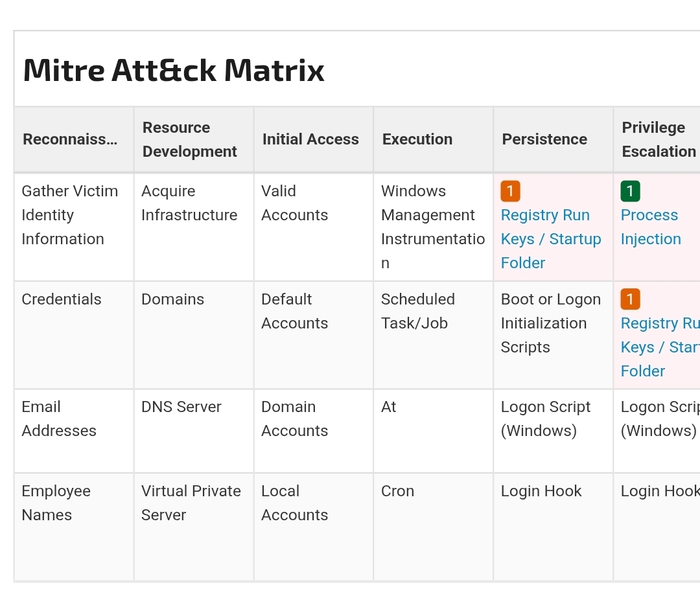Click orange badge 1 in Persistence column
This screenshot has height=609, width=700.
pos(510,191)
